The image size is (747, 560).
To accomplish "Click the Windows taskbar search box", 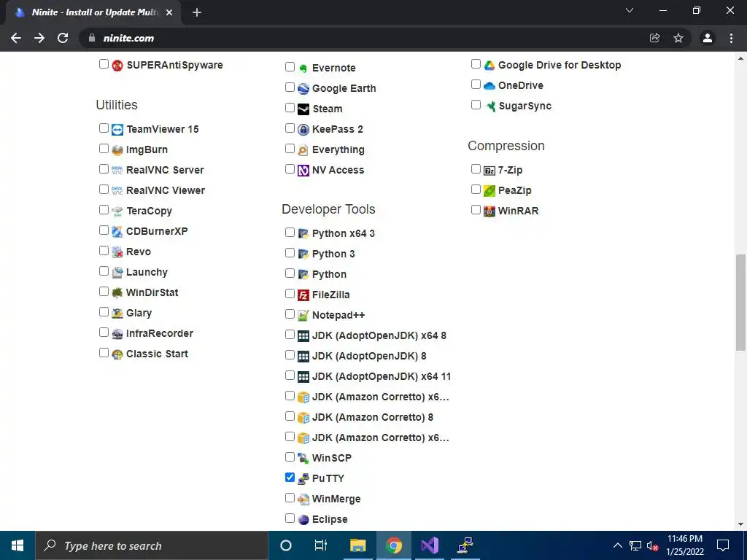I will pos(152,545).
